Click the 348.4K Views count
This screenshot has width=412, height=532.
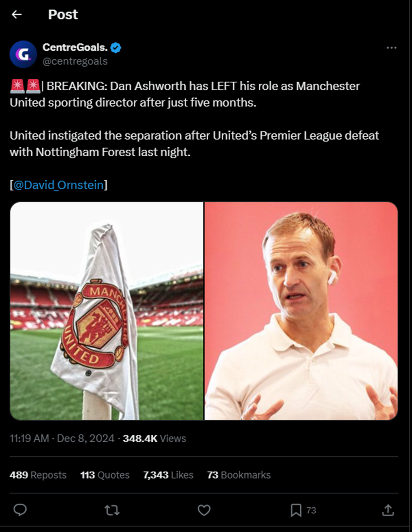pyautogui.click(x=154, y=438)
